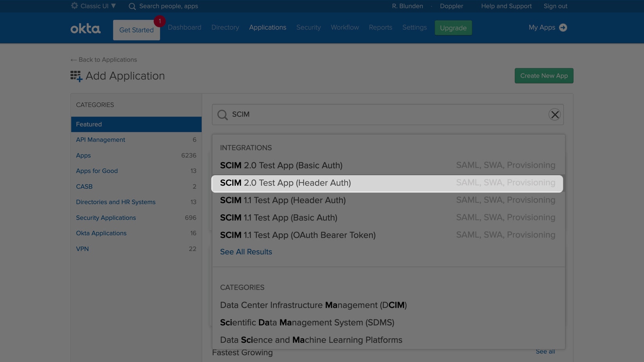Open the Security menu
This screenshot has width=644, height=362.
click(308, 27)
